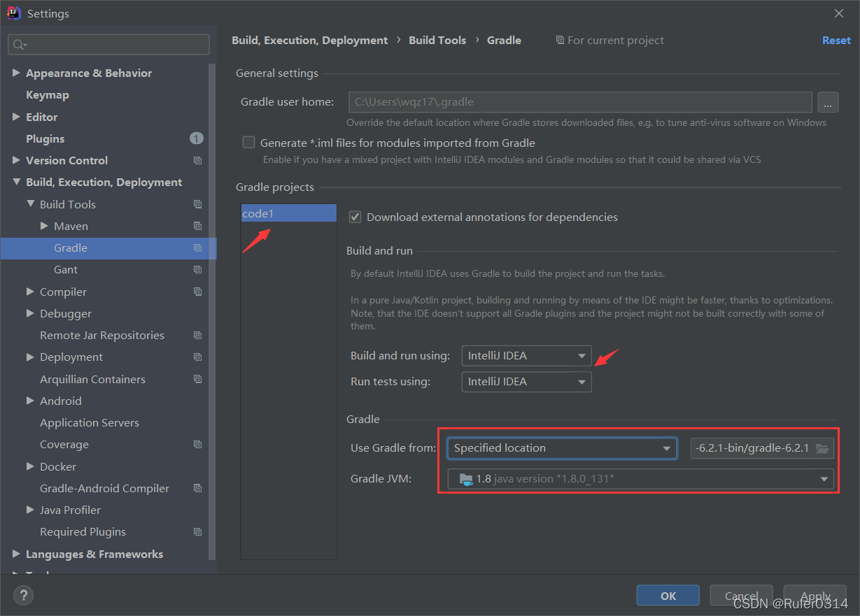Image resolution: width=860 pixels, height=616 pixels.
Task: Select Plugins in settings tree
Action: point(45,138)
